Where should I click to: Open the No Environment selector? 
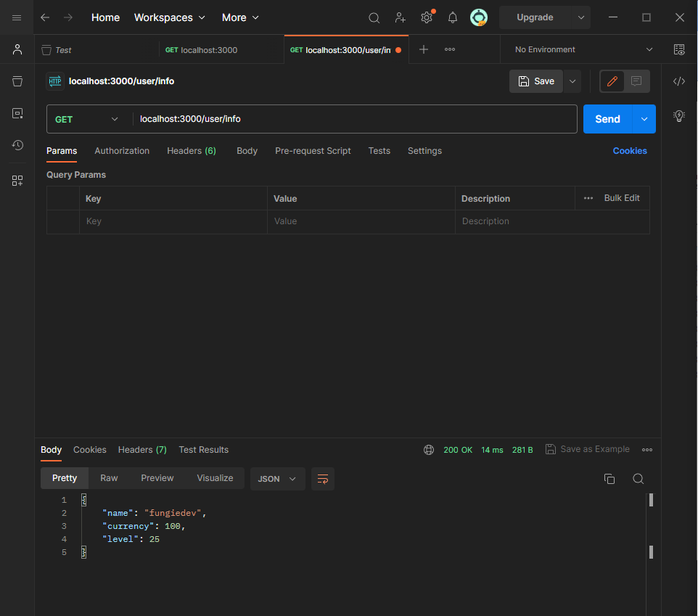click(583, 49)
